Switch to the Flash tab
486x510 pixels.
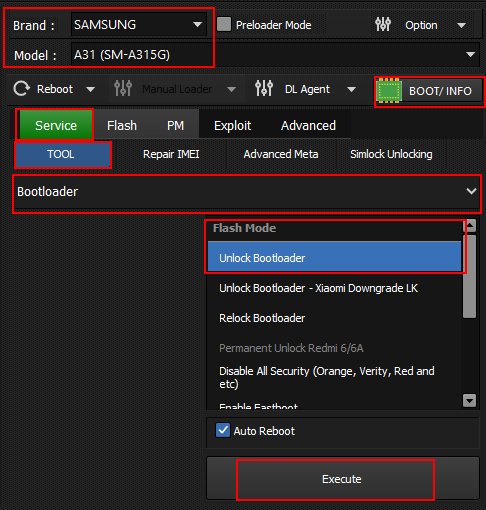pyautogui.click(x=122, y=126)
